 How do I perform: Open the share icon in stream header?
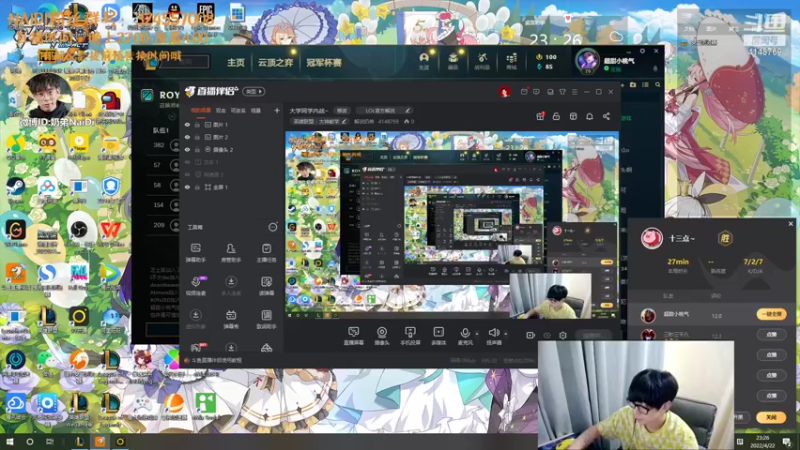point(606,116)
